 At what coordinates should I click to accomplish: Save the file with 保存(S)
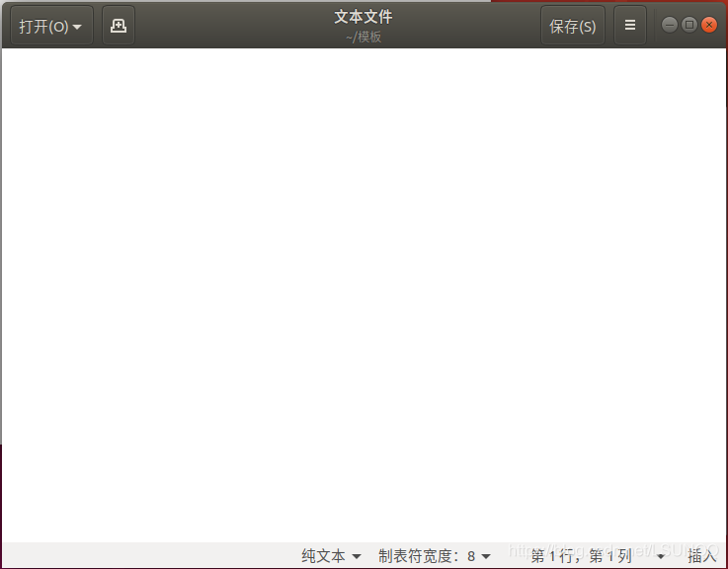(x=573, y=26)
